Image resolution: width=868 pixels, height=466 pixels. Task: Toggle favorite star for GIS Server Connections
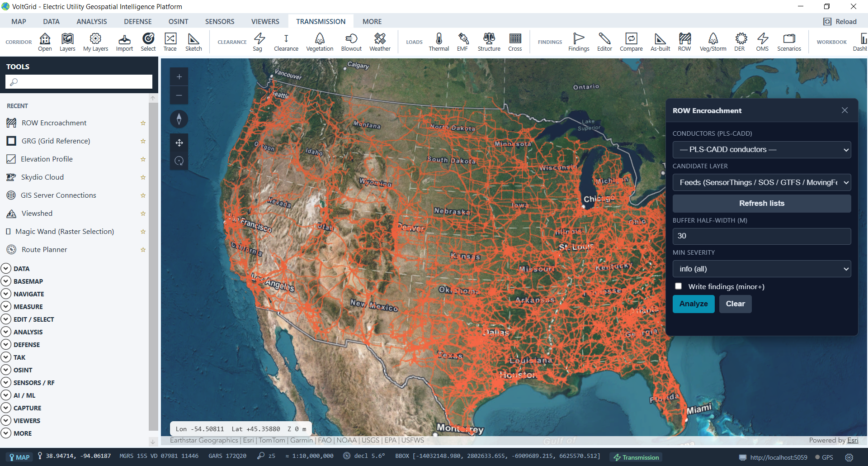143,195
